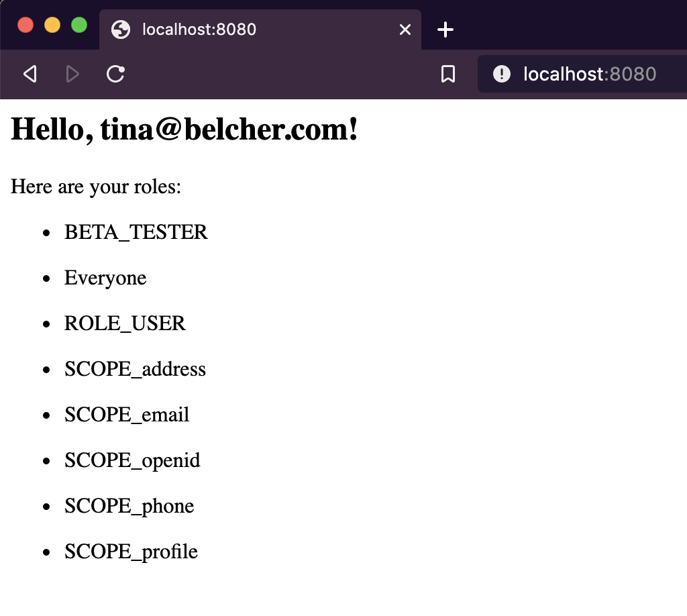Maximize the window with the green button

click(79, 25)
